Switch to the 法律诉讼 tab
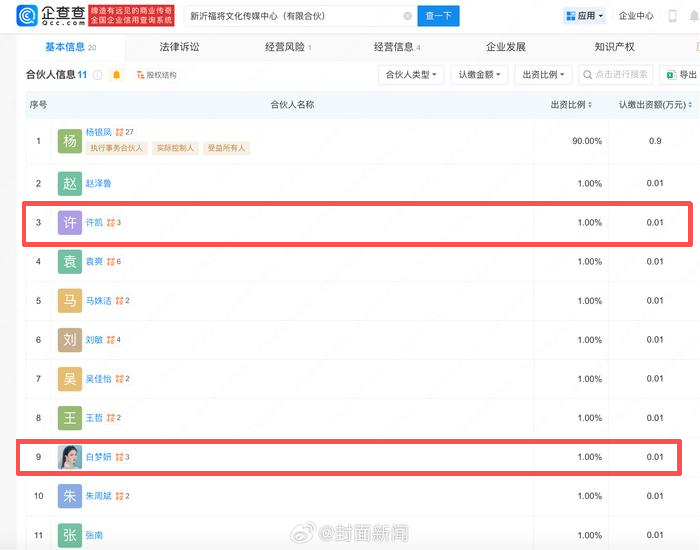Viewport: 700px width, 550px height. (x=179, y=47)
